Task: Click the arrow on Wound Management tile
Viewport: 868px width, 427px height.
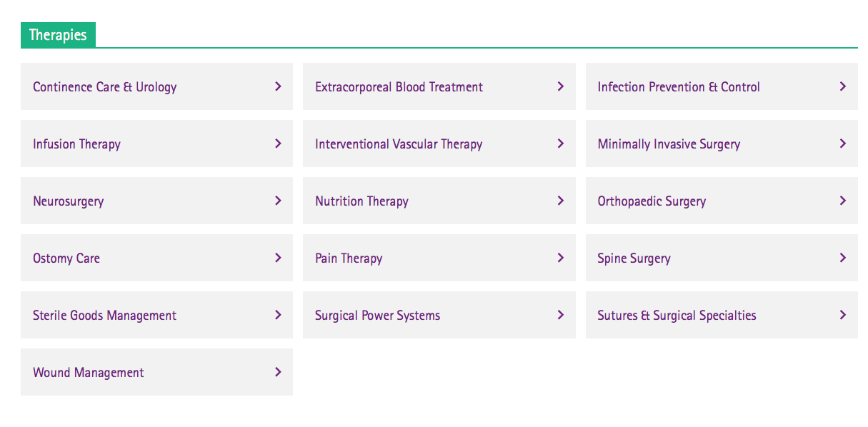Action: 278,372
